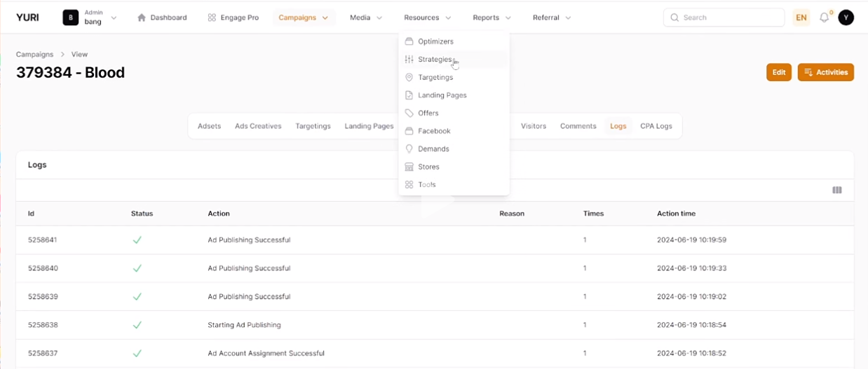Expand the Referral dropdown menu
Viewport: 868px width, 369px height.
pyautogui.click(x=552, y=18)
